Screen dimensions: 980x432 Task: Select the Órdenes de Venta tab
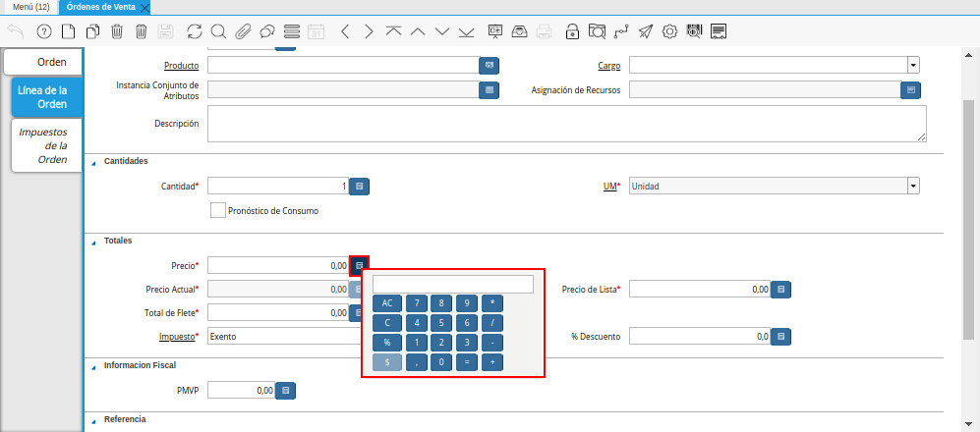[x=102, y=8]
